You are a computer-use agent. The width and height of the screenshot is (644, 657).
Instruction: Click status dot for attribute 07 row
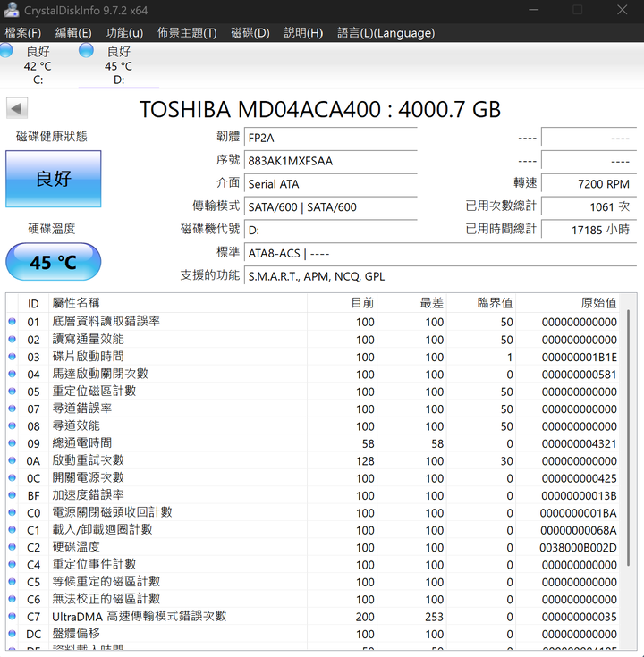pos(13,409)
